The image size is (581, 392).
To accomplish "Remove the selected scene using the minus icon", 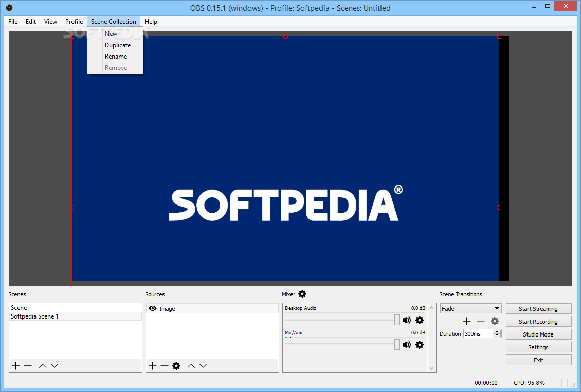I will pos(28,366).
